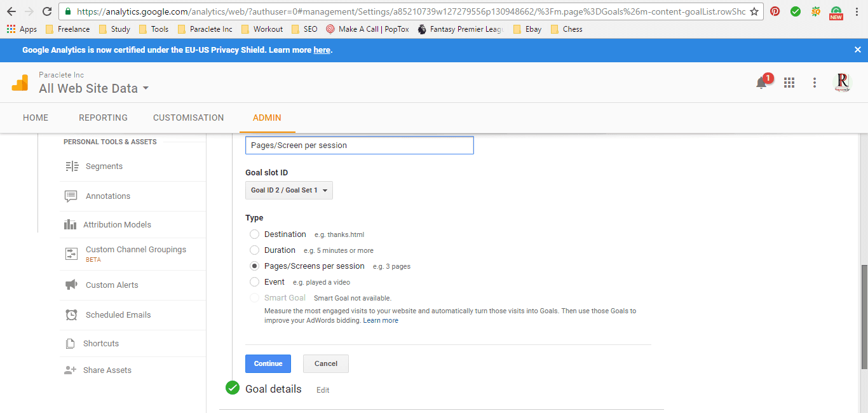Click the goal name input field

(x=360, y=145)
